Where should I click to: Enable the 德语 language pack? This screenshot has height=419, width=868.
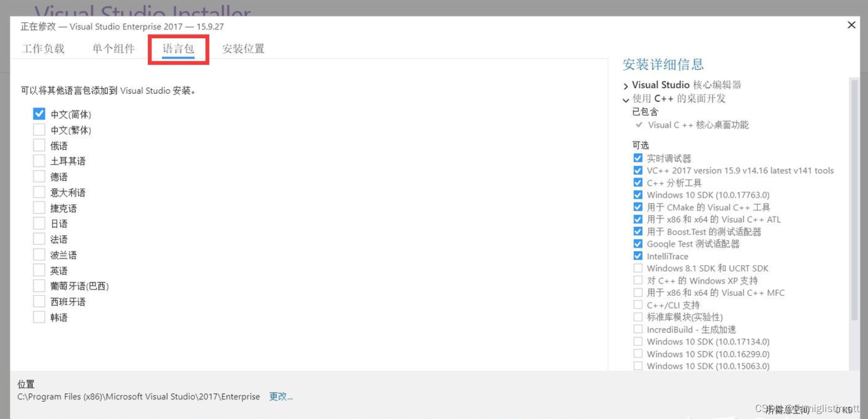(39, 176)
